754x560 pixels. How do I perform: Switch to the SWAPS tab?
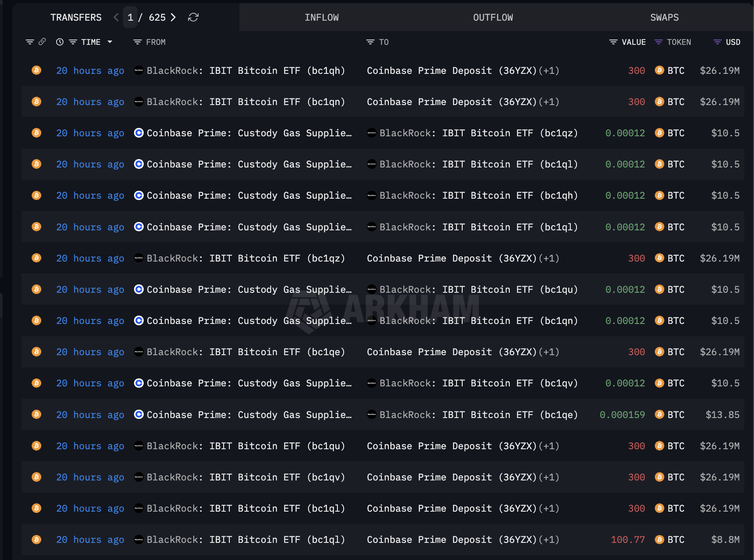coord(664,18)
